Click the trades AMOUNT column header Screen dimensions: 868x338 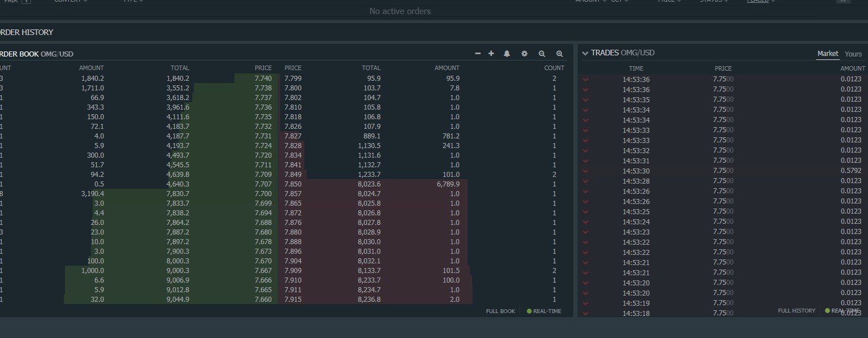pos(852,68)
